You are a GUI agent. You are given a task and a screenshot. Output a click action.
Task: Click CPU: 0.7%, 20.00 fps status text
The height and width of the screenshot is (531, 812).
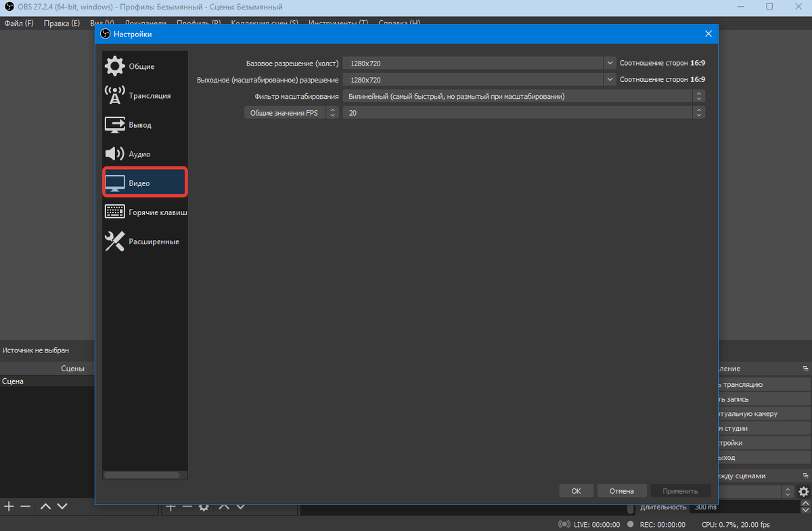tap(736, 524)
